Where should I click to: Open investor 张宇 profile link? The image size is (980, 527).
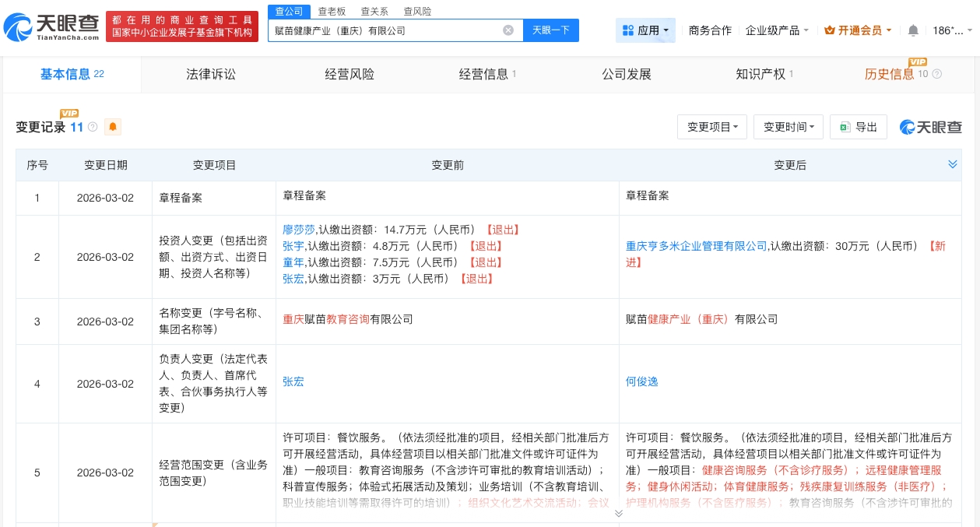(x=293, y=246)
